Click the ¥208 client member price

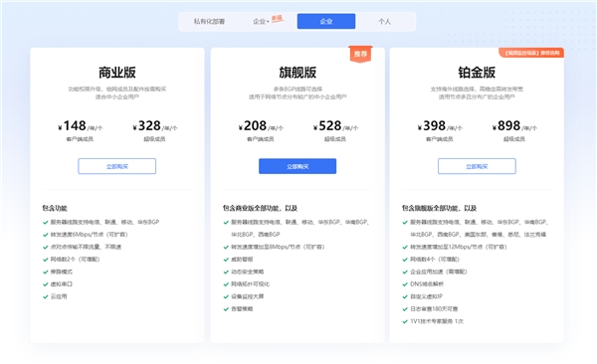261,125
